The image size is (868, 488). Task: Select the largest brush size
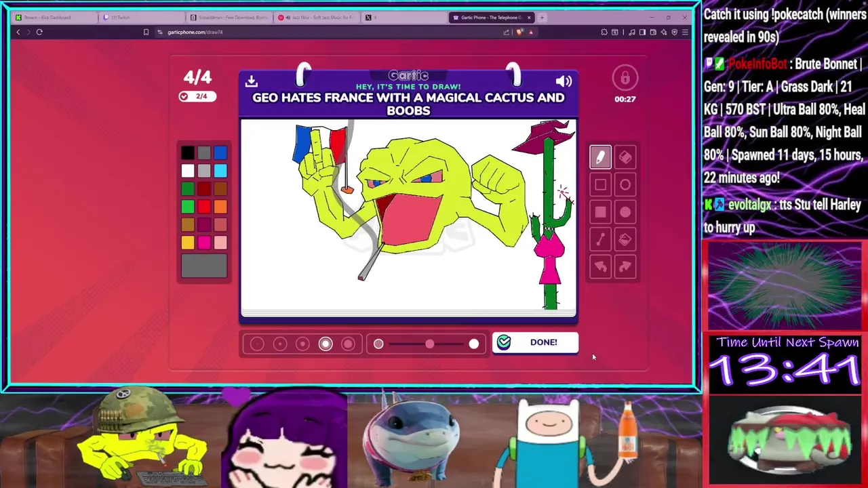click(348, 344)
